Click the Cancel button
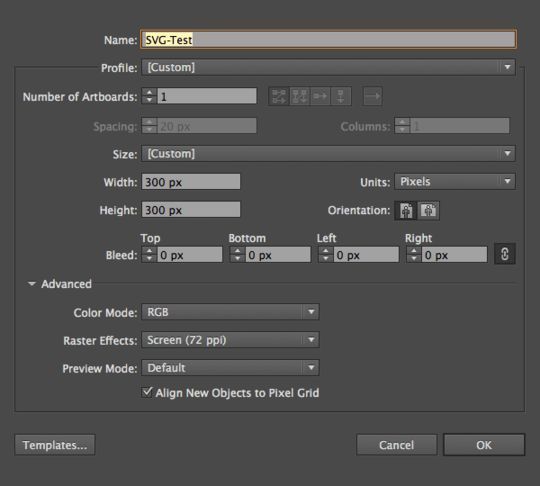540x486 pixels. click(x=396, y=445)
